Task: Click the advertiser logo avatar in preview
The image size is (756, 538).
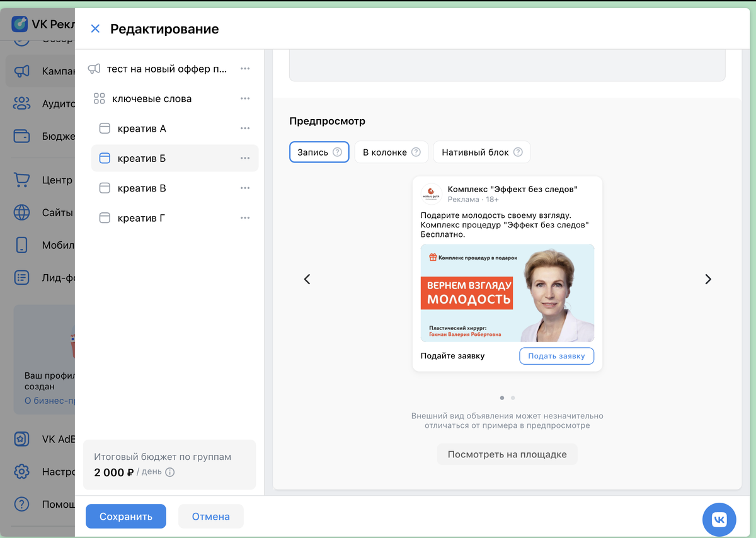Action: pyautogui.click(x=431, y=194)
